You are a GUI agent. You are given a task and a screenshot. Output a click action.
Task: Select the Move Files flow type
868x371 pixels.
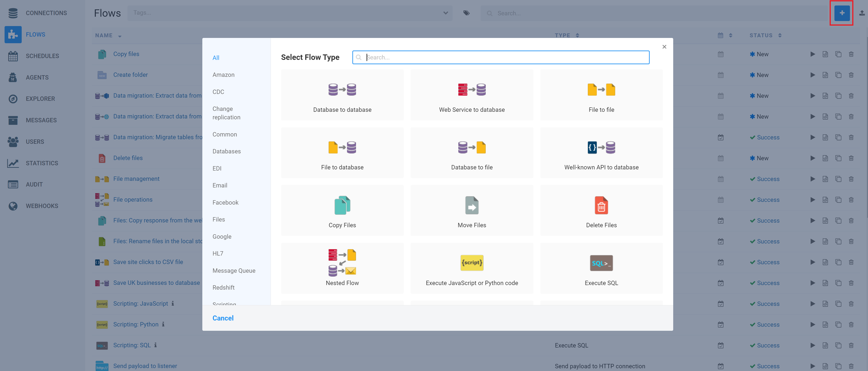point(471,211)
